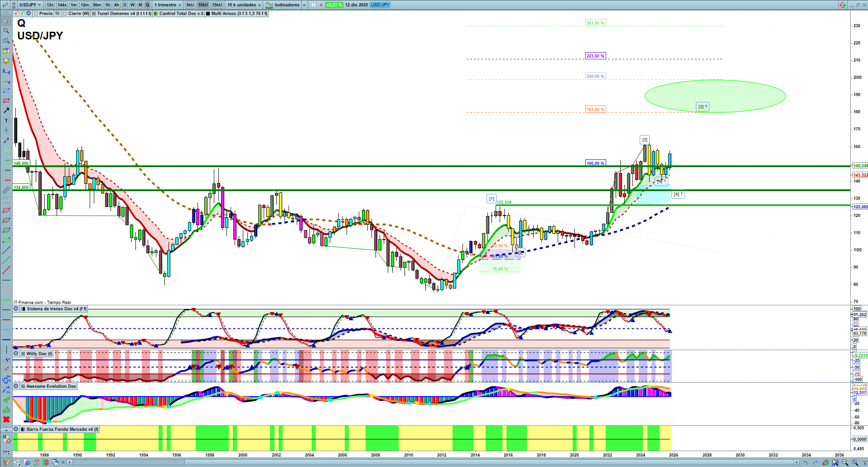
Task: Switch to the 12s timeframe
Action: click(x=50, y=5)
